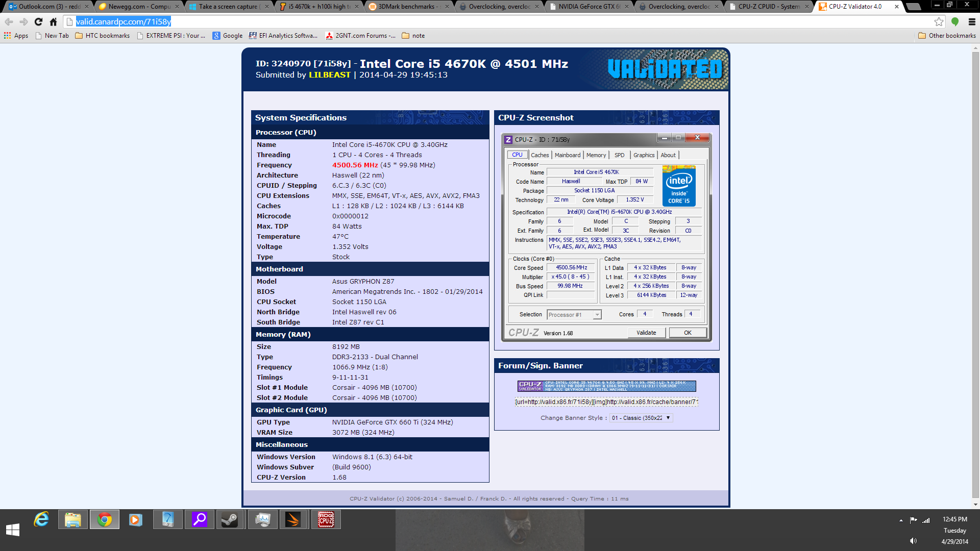Launch Internet Explorer from taskbar
The width and height of the screenshot is (980, 551).
[x=41, y=520]
